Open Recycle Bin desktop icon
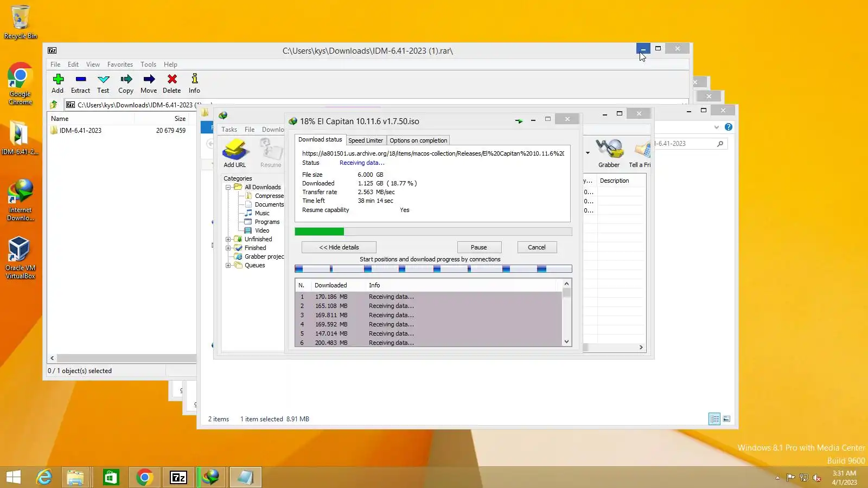This screenshot has width=868, height=488. pyautogui.click(x=21, y=22)
